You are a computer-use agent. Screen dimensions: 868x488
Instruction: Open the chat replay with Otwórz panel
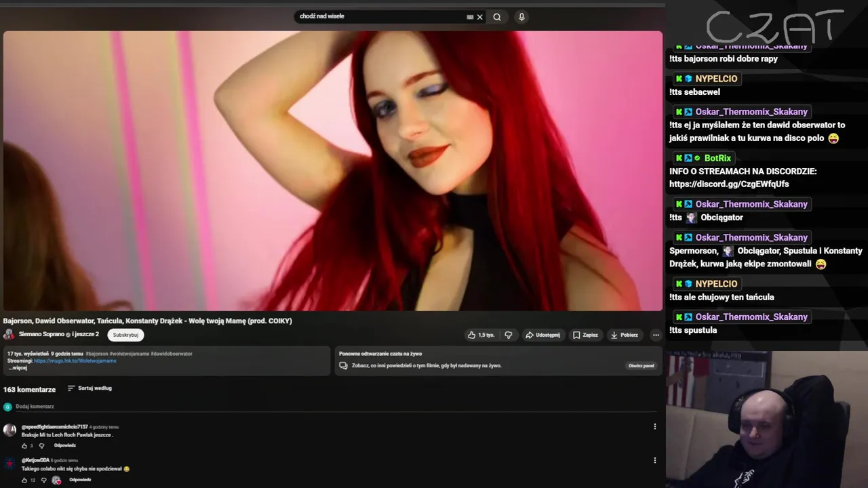coord(641,365)
